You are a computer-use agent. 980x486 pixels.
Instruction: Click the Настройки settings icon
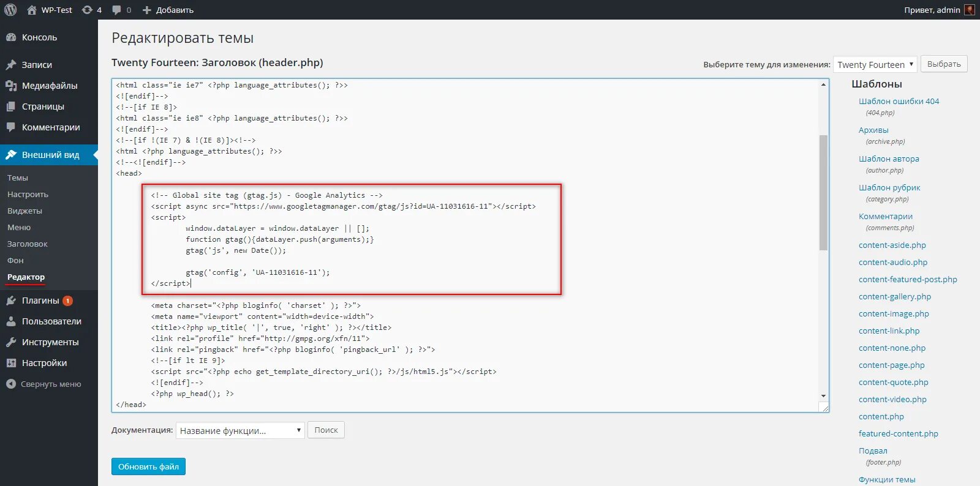[x=11, y=363]
